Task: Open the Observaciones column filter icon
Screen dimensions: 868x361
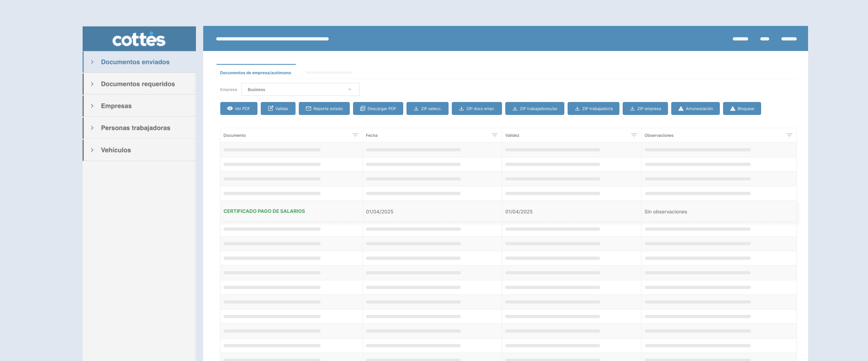Action: coord(789,135)
